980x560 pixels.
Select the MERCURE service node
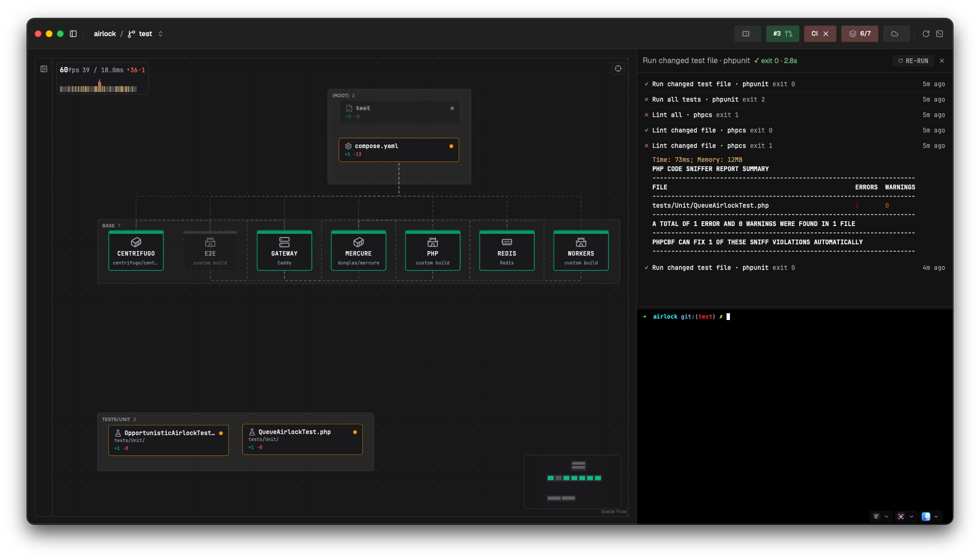point(358,251)
